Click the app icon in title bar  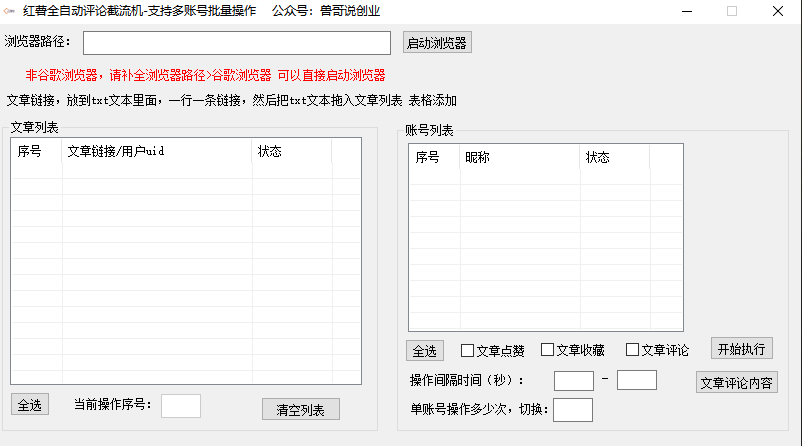9,11
